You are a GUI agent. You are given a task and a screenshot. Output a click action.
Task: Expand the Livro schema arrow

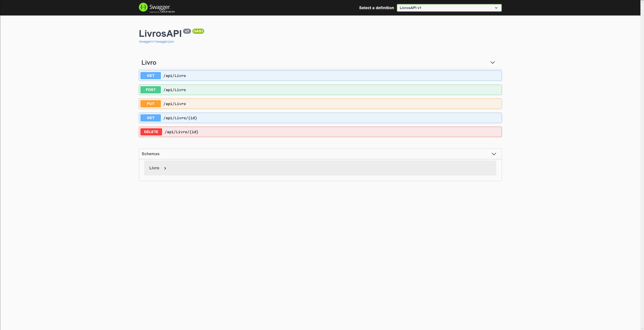tap(165, 168)
